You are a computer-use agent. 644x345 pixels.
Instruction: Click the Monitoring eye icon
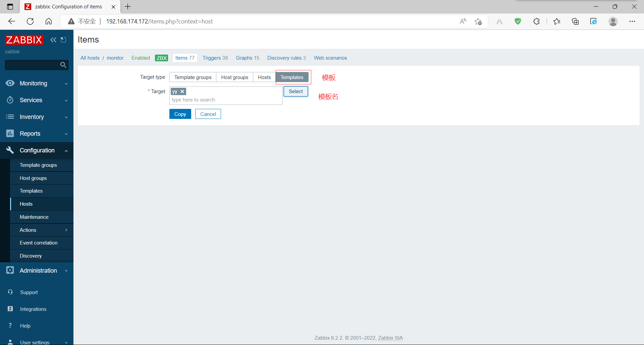pos(10,83)
